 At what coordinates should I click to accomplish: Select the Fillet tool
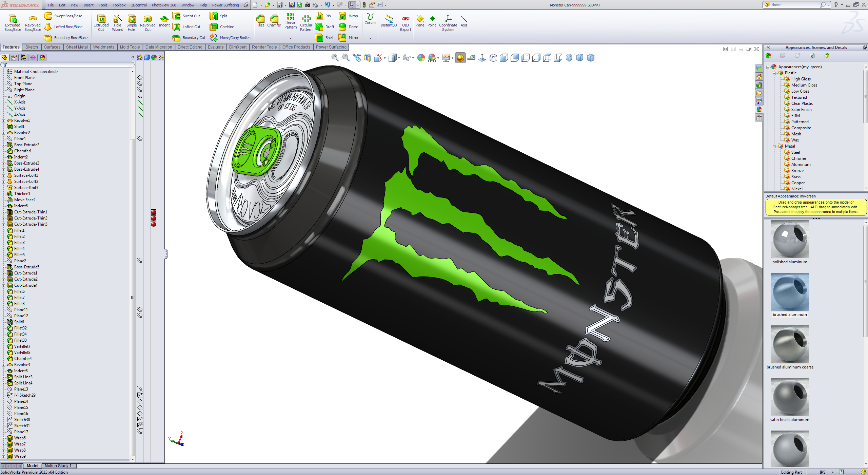click(x=260, y=21)
